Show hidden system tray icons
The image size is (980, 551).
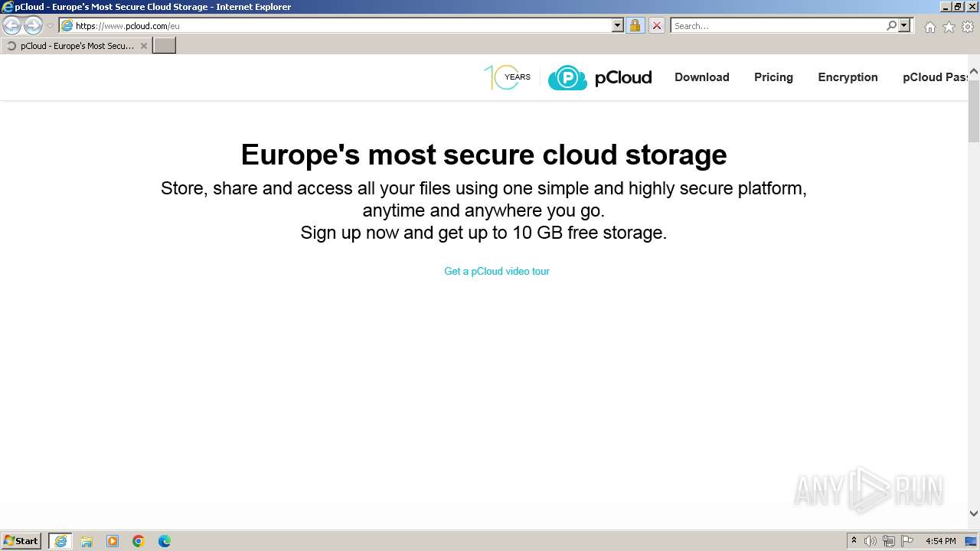854,541
